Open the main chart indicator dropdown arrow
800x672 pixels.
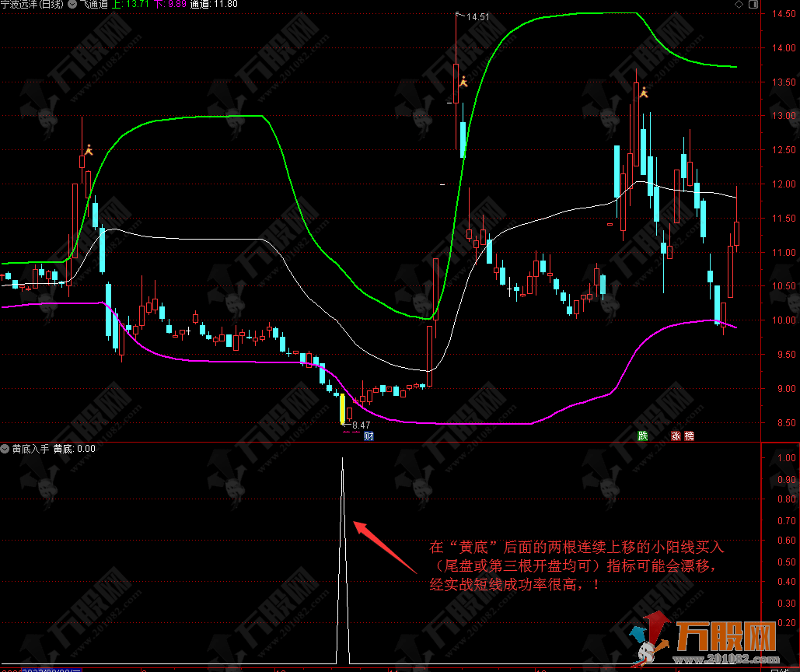tap(72, 4)
